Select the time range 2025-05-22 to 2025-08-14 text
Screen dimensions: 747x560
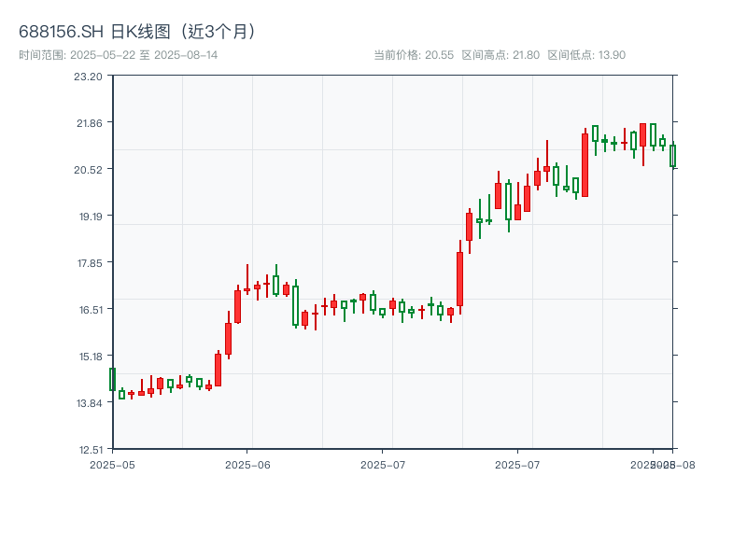(119, 55)
